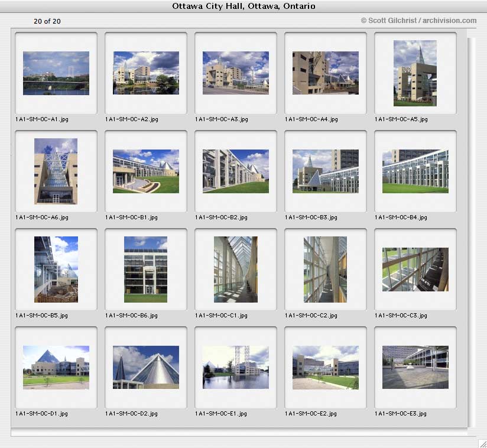Click the filename label 1A1-SM-OC-D1.jpg
Image resolution: width=487 pixels, height=448 pixels.
pyautogui.click(x=41, y=414)
